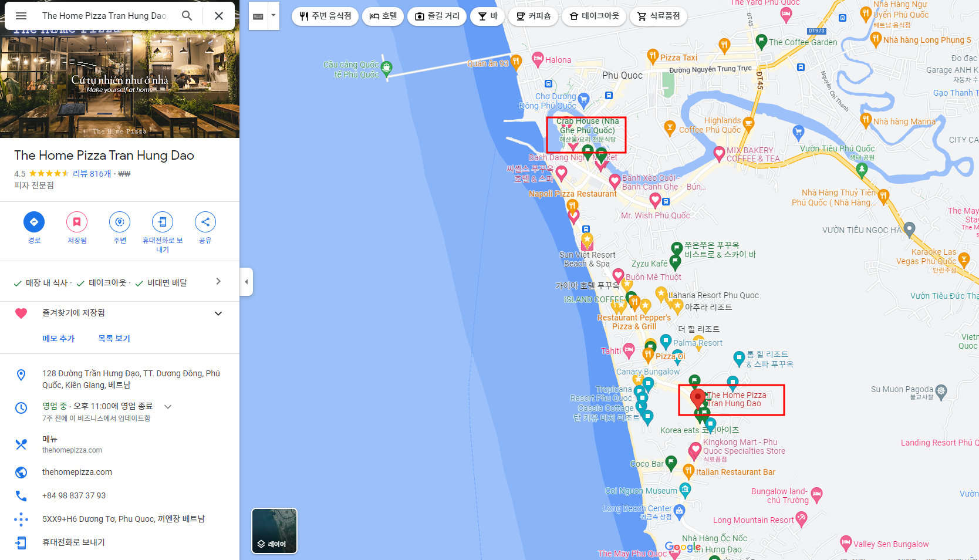The image size is (979, 560).
Task: Collapse the side panel with arrow tab
Action: (x=247, y=282)
